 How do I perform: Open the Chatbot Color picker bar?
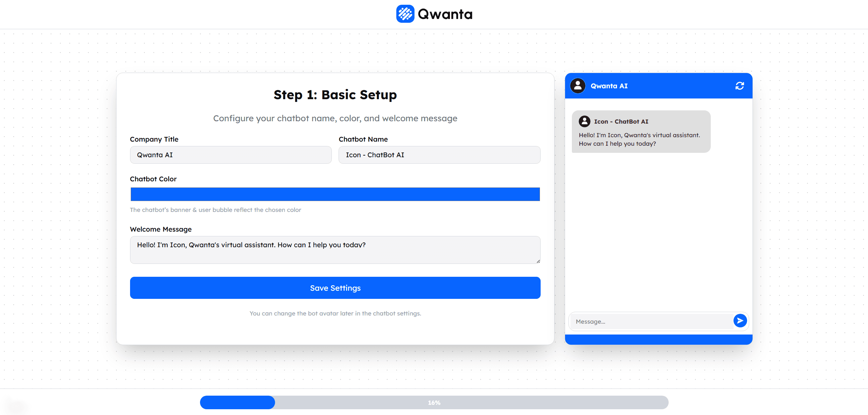click(335, 194)
